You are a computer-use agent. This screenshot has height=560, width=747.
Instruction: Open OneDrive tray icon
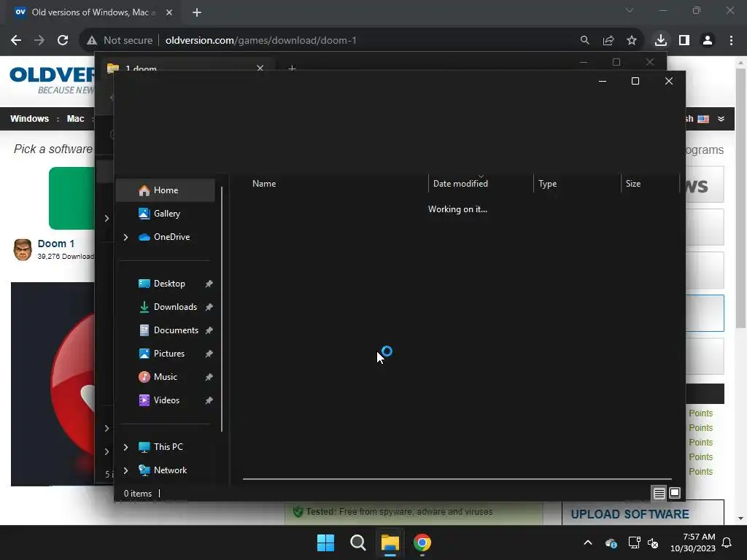click(611, 542)
